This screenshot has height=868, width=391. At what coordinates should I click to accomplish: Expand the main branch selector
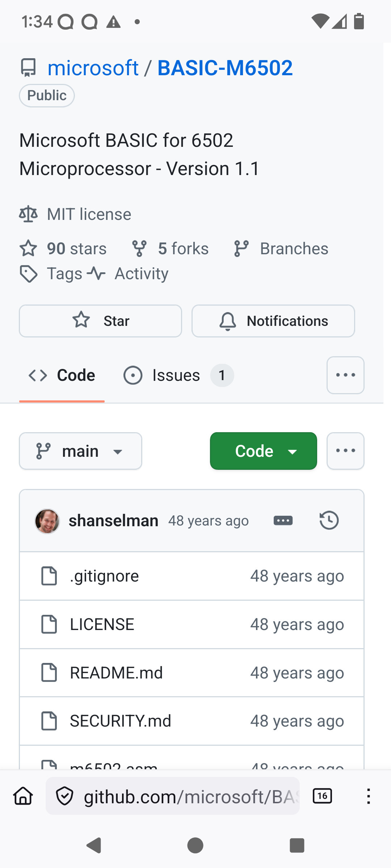coord(80,451)
